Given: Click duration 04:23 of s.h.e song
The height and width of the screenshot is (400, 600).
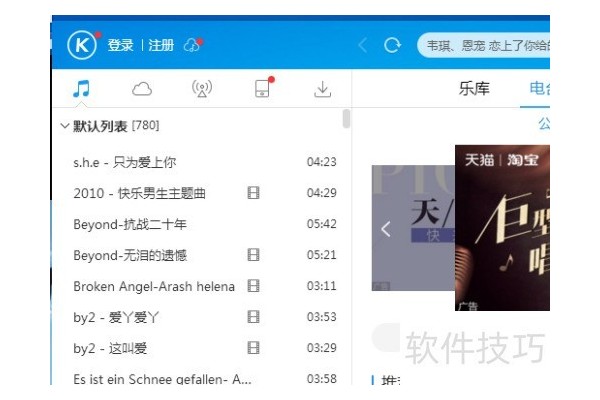Looking at the screenshot, I should coord(321,162).
